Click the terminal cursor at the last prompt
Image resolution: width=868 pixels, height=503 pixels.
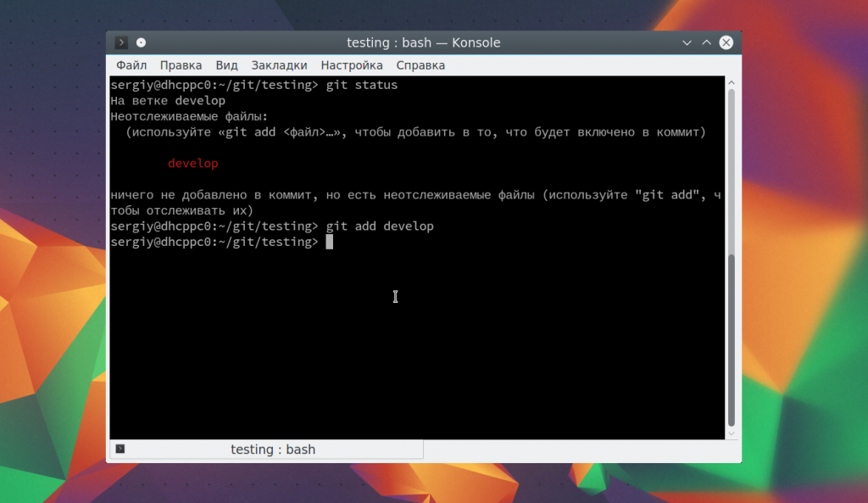(330, 242)
